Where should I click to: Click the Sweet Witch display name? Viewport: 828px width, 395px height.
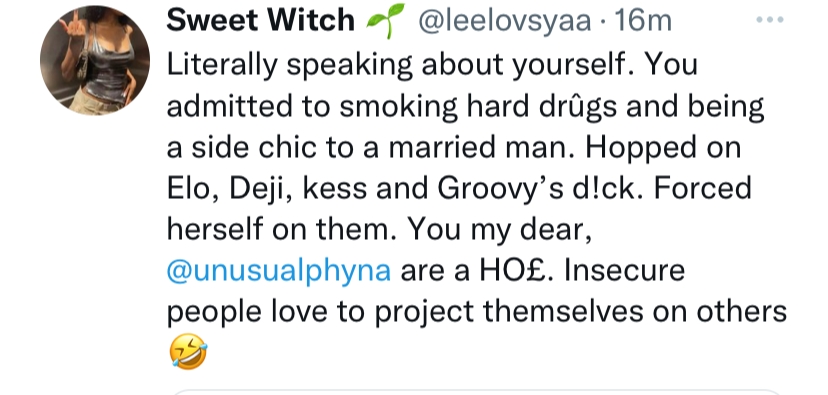260,21
